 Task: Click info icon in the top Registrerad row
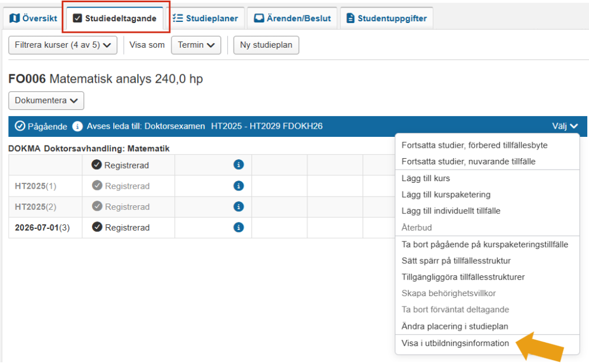239,164
